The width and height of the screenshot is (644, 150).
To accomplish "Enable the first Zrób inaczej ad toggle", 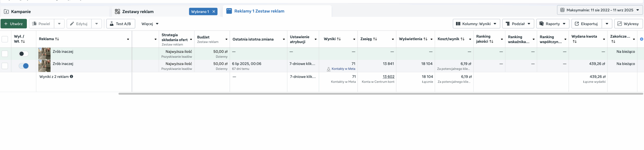I will 24,54.
